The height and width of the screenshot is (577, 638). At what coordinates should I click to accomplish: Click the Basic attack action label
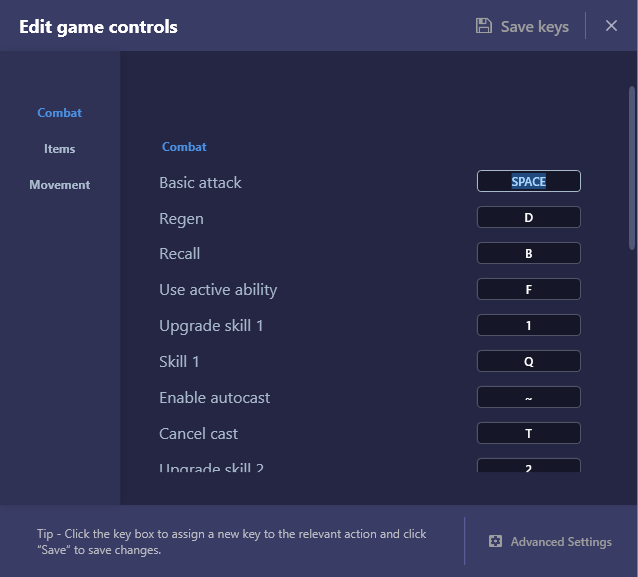click(200, 183)
